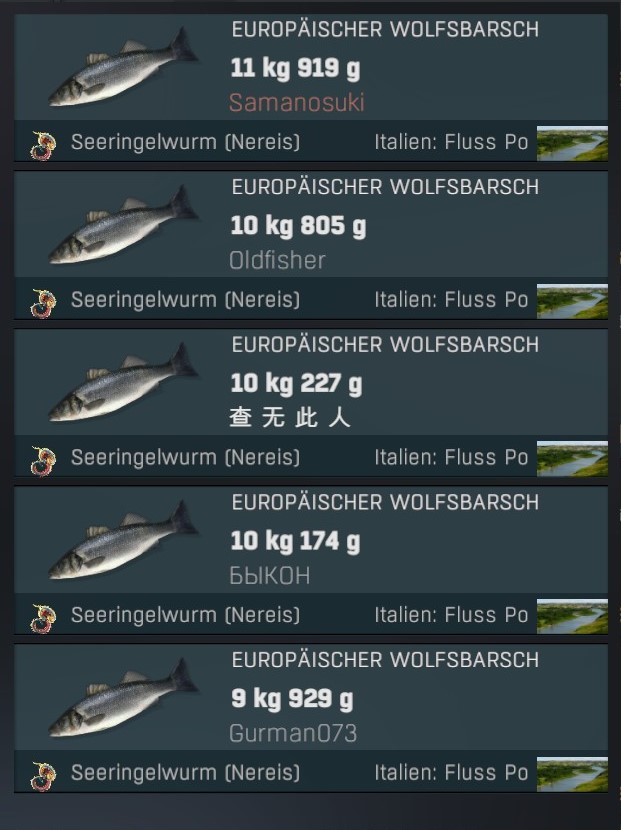Click the bait icon under Gurman073's catch
The image size is (621, 830).
(43, 777)
